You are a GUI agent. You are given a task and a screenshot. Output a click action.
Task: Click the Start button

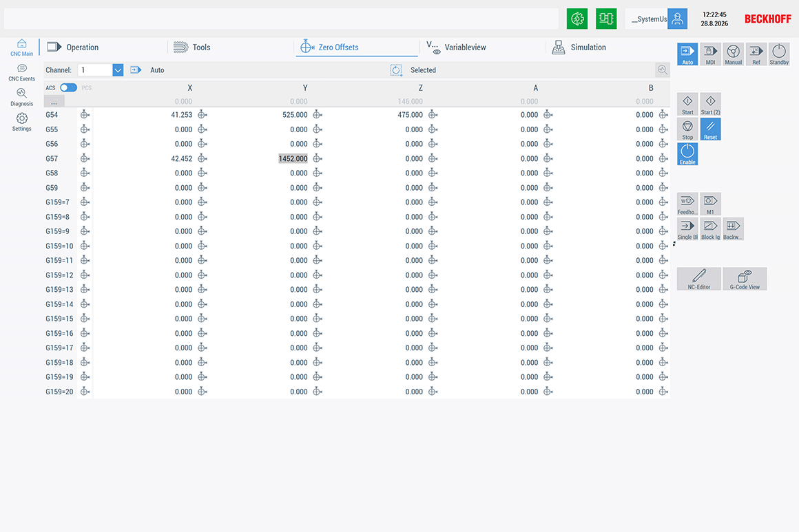687,104
